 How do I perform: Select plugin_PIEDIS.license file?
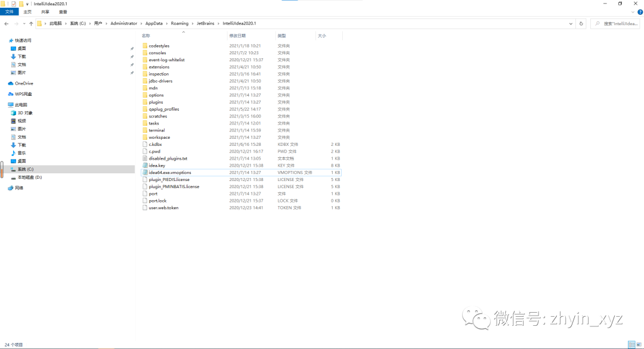[169, 180]
